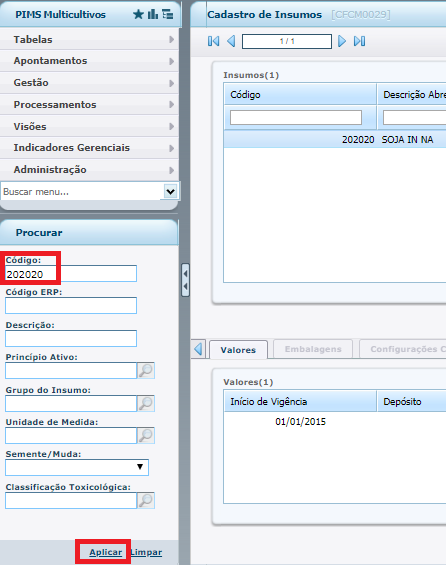The height and width of the screenshot is (565, 446).
Task: Open the bar chart icon in header
Action: (153, 14)
